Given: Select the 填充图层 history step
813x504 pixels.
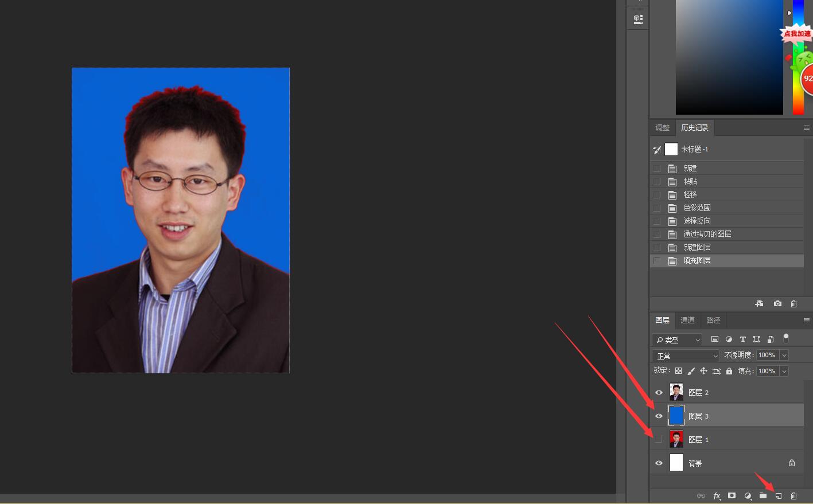Looking at the screenshot, I should (697, 260).
